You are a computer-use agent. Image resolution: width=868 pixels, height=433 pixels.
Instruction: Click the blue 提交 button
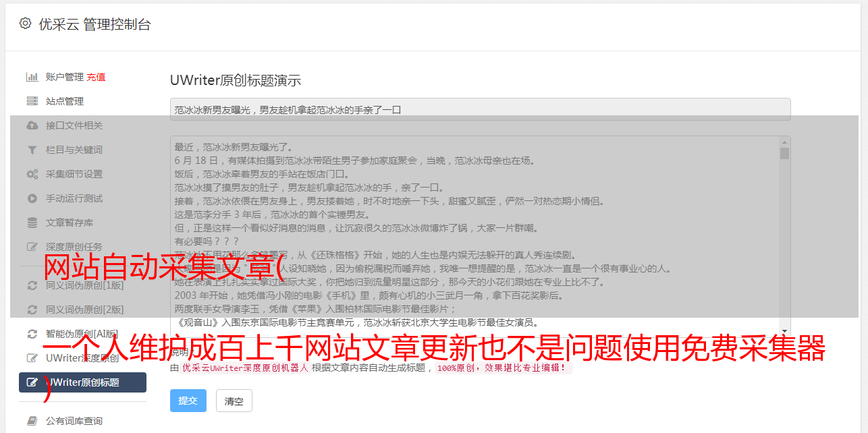click(x=188, y=401)
